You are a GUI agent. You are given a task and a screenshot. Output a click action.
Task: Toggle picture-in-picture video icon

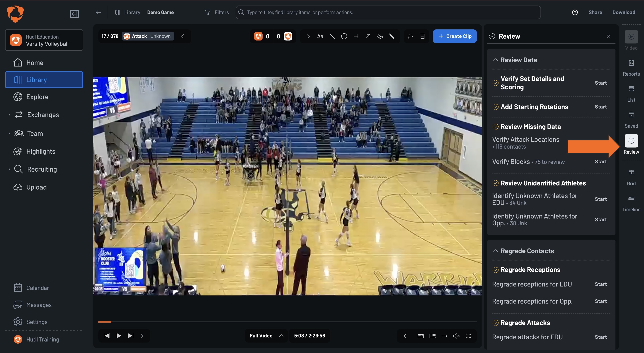pos(432,336)
